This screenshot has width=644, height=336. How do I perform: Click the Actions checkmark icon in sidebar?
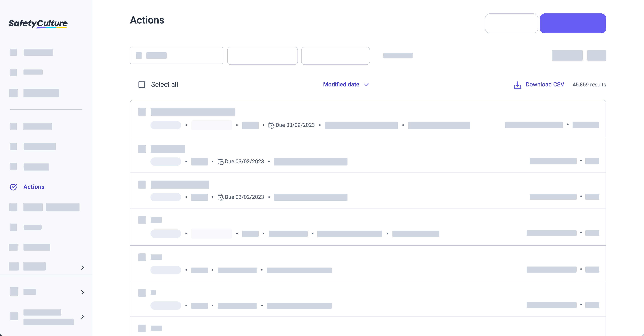coord(13,187)
